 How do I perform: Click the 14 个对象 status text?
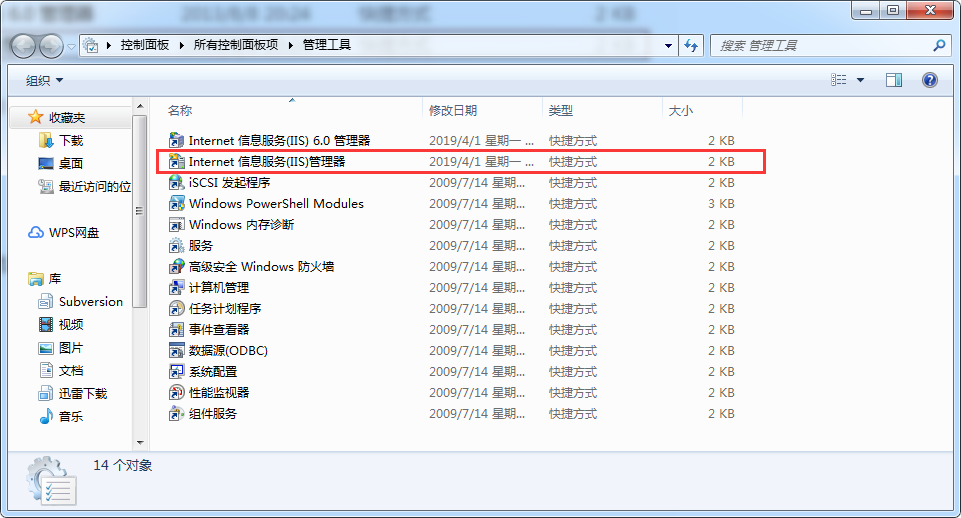(x=123, y=465)
